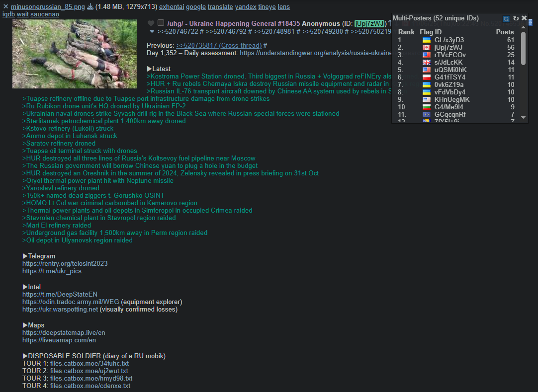Click the thread subject /uhg/ Ukraine Happening General
The height and width of the screenshot is (392, 538).
click(x=234, y=23)
